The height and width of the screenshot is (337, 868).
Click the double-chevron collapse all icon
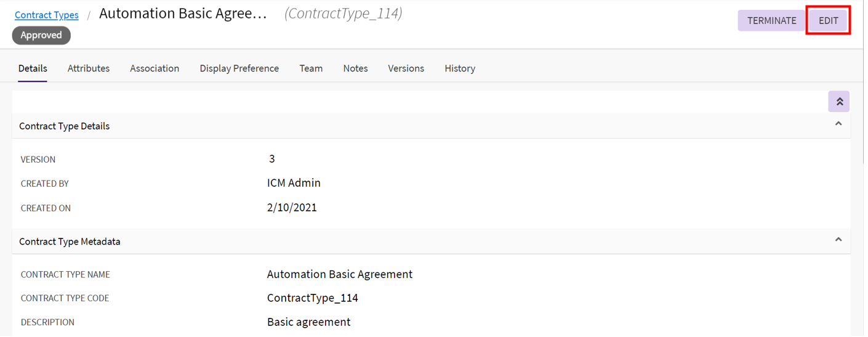point(838,102)
